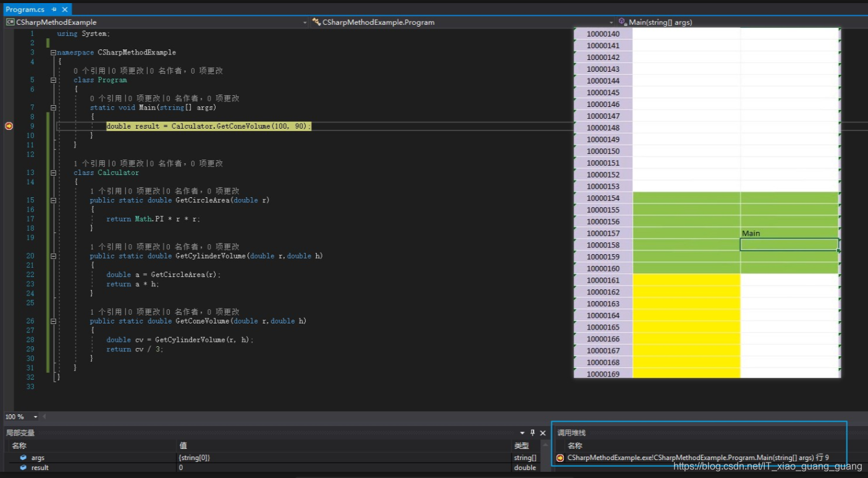Click the current frame arrow icon in call stack
868x478 pixels.
click(560, 458)
